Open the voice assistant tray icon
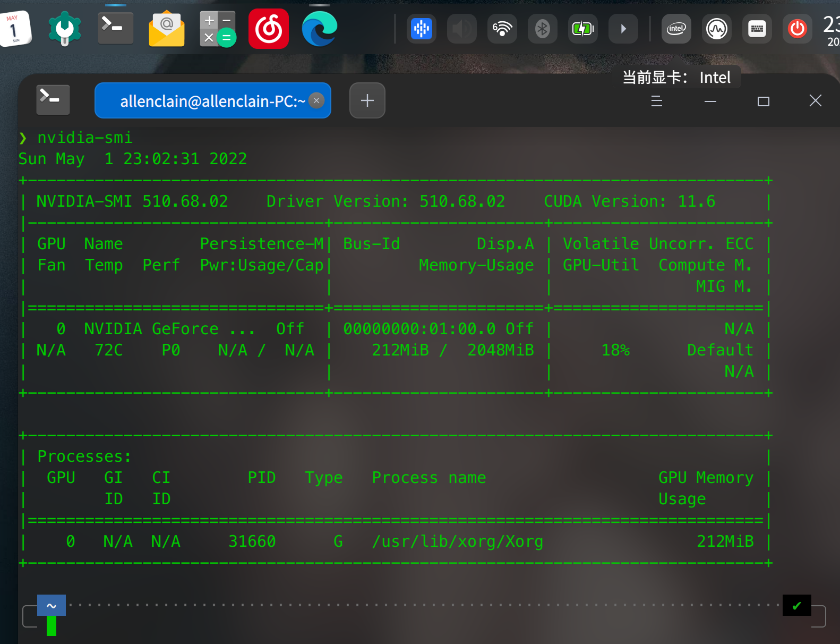The height and width of the screenshot is (644, 840). 422,29
